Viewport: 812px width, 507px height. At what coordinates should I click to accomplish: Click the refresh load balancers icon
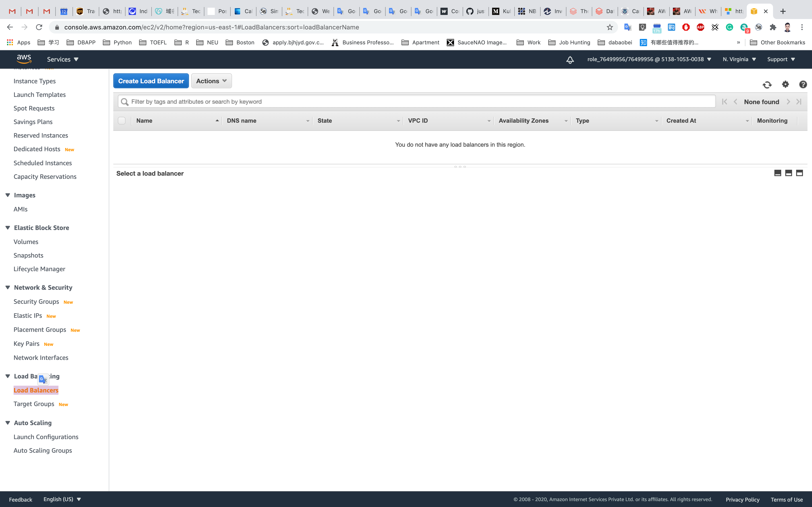click(767, 84)
